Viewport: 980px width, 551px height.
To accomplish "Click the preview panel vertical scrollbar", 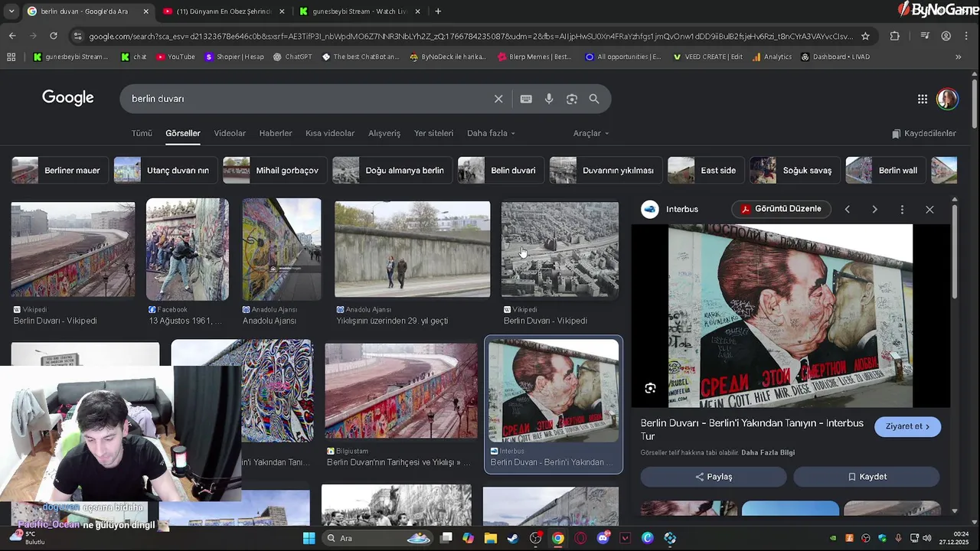I will pos(954,253).
